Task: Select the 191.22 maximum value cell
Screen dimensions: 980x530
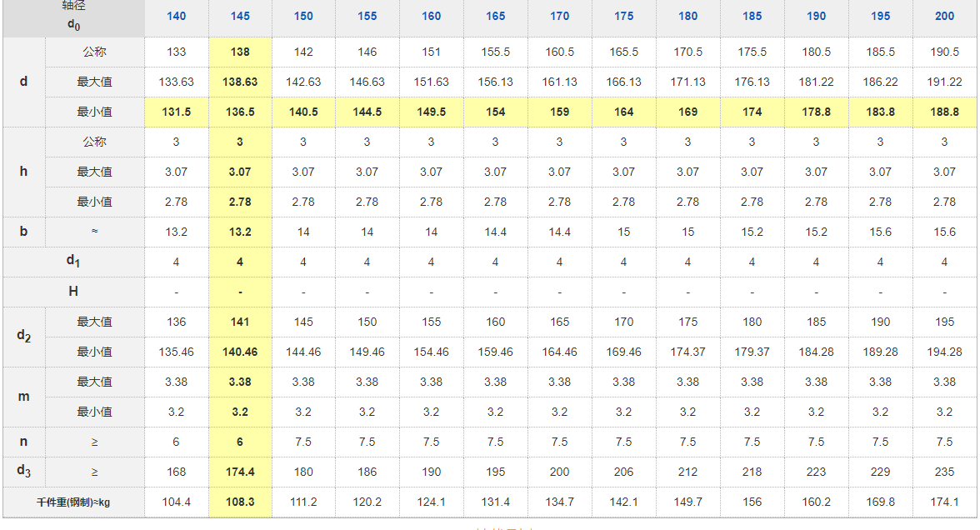Action: 944,82
